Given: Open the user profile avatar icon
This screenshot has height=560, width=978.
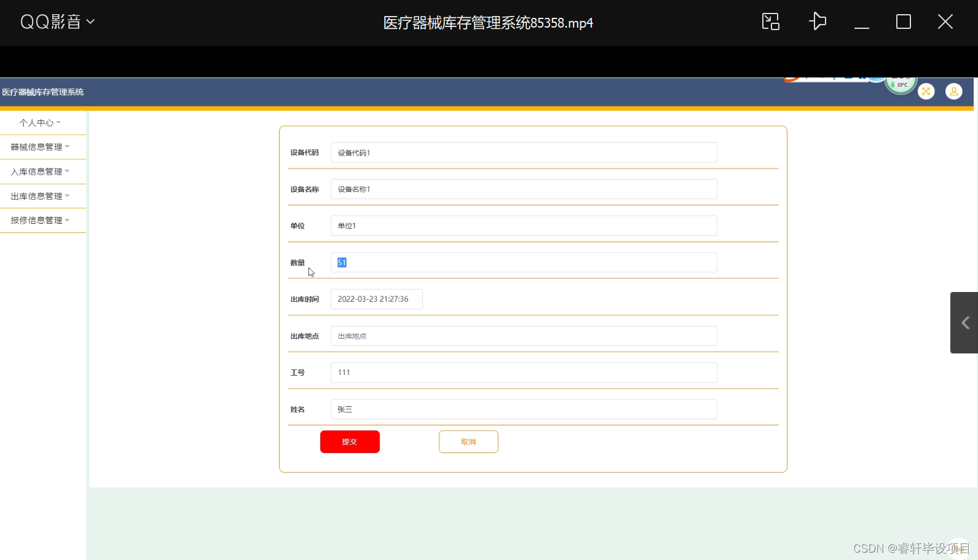Looking at the screenshot, I should tap(953, 92).
